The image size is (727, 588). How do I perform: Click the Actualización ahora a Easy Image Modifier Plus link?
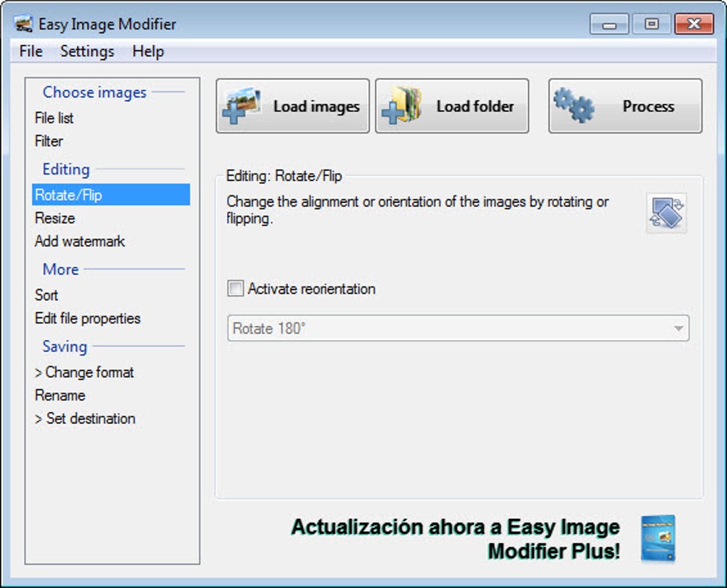[x=455, y=540]
